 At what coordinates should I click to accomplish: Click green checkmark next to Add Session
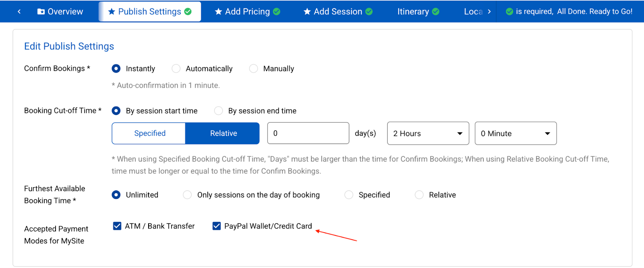coord(369,12)
